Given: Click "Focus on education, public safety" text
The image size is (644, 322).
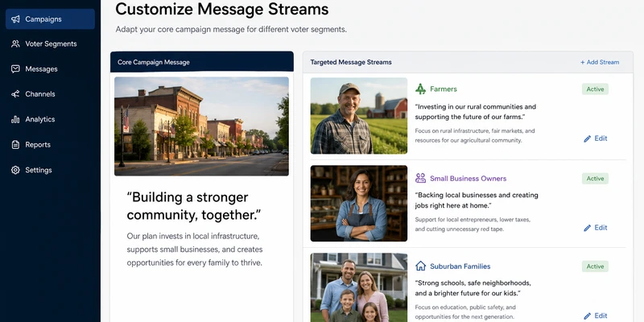Looking at the screenshot, I should point(465,312).
